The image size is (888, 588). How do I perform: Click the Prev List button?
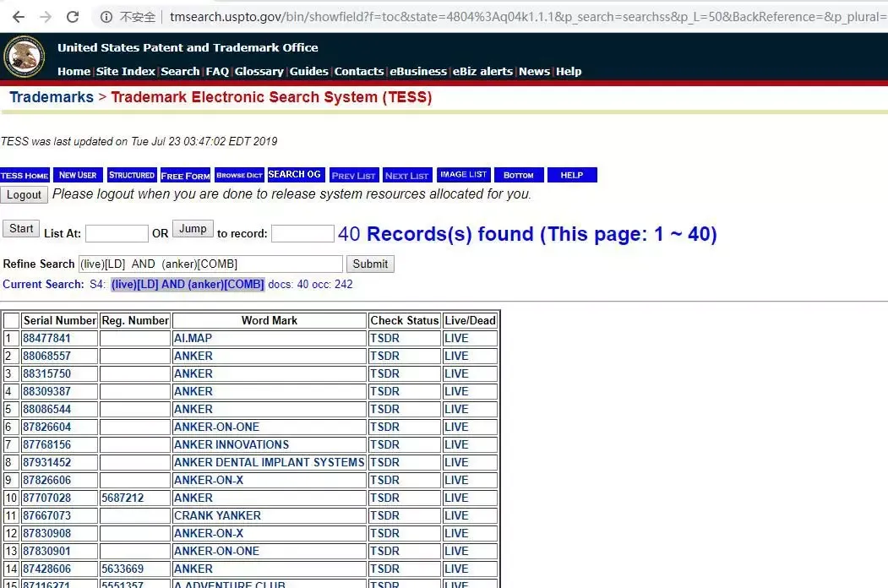pyautogui.click(x=353, y=176)
